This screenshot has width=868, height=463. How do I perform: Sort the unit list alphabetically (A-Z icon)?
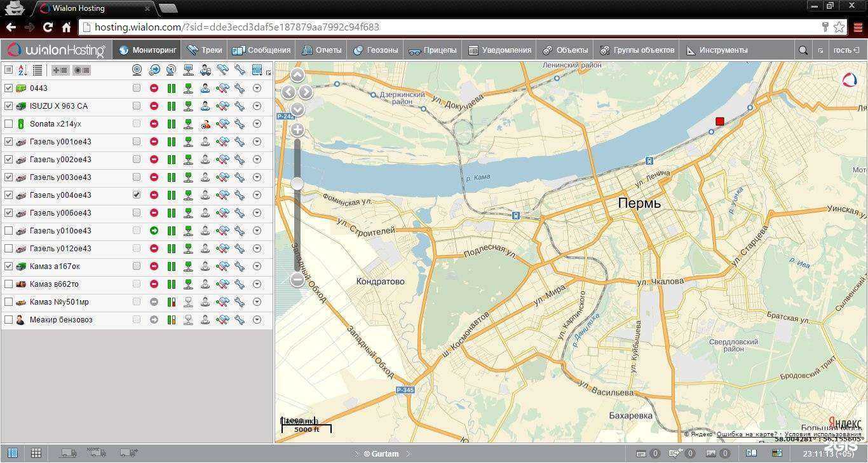point(22,70)
